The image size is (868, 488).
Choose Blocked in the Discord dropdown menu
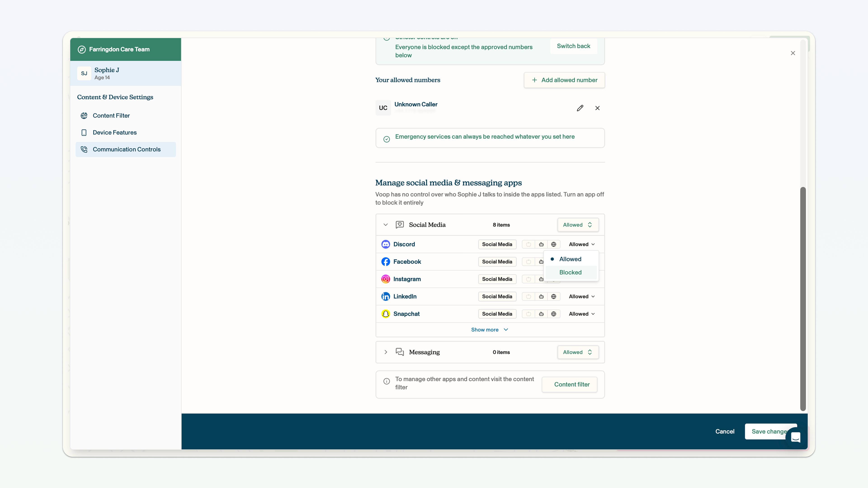point(571,272)
